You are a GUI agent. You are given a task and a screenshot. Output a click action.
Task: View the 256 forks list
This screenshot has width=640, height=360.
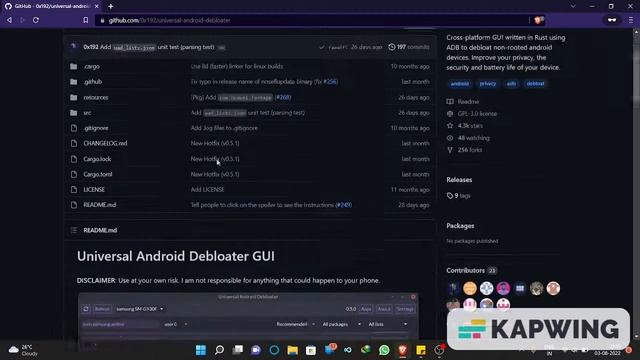(x=465, y=150)
